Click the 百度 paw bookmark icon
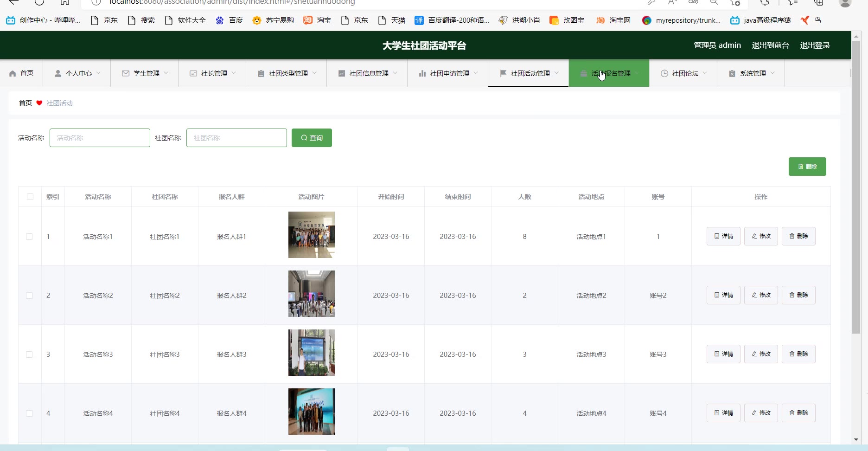The width and height of the screenshot is (868, 451). coord(220,20)
